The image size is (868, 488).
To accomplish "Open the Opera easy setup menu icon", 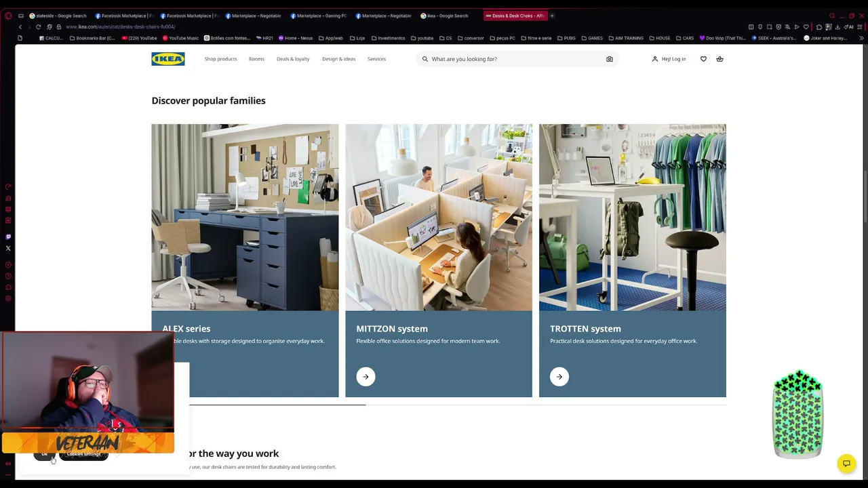I will [859, 27].
